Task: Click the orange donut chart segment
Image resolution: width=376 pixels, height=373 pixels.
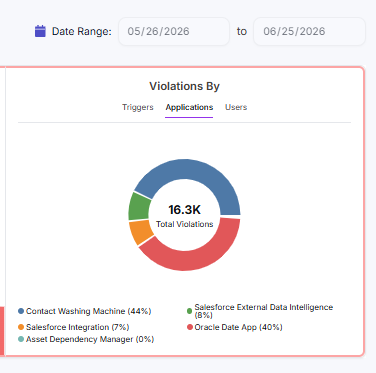Action: click(142, 232)
